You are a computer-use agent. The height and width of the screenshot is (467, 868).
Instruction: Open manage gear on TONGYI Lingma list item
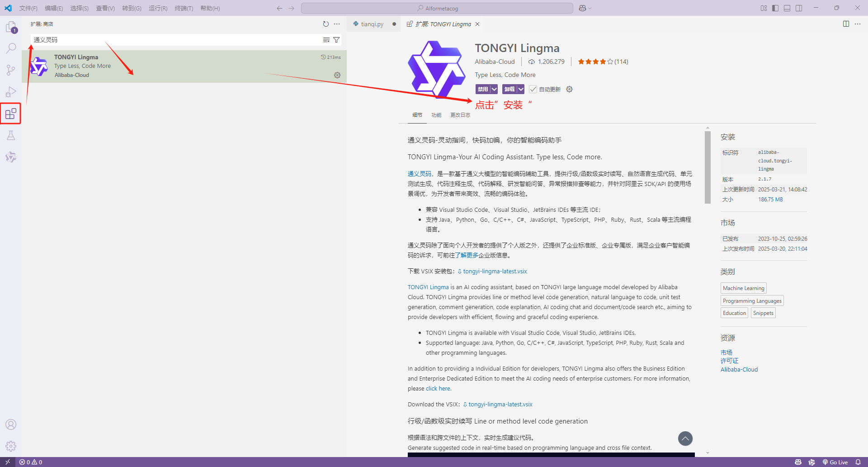pyautogui.click(x=337, y=75)
